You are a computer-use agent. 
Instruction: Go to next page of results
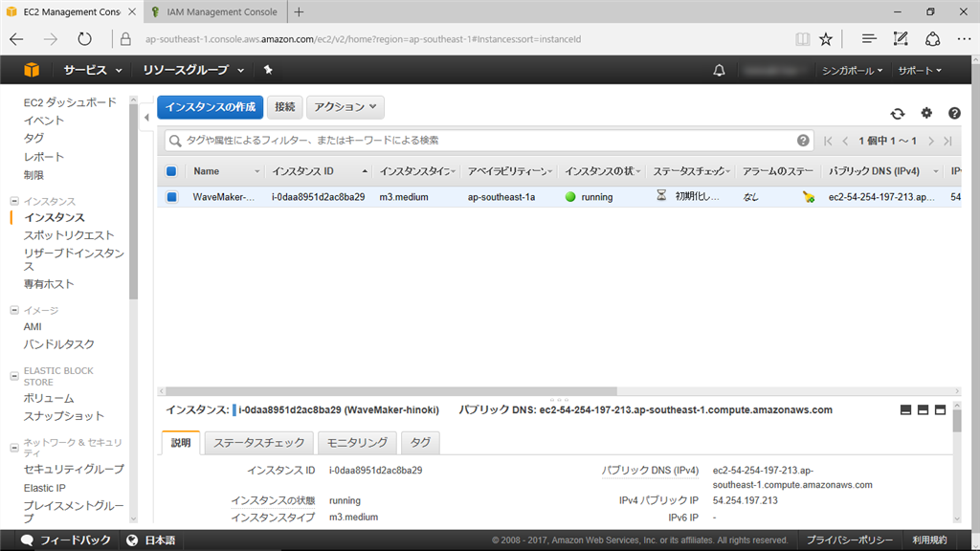930,142
